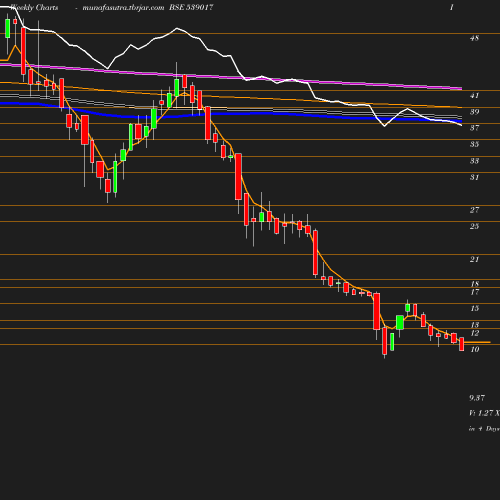Click the price axis label 15
The height and width of the screenshot is (500, 500).
(475, 308)
